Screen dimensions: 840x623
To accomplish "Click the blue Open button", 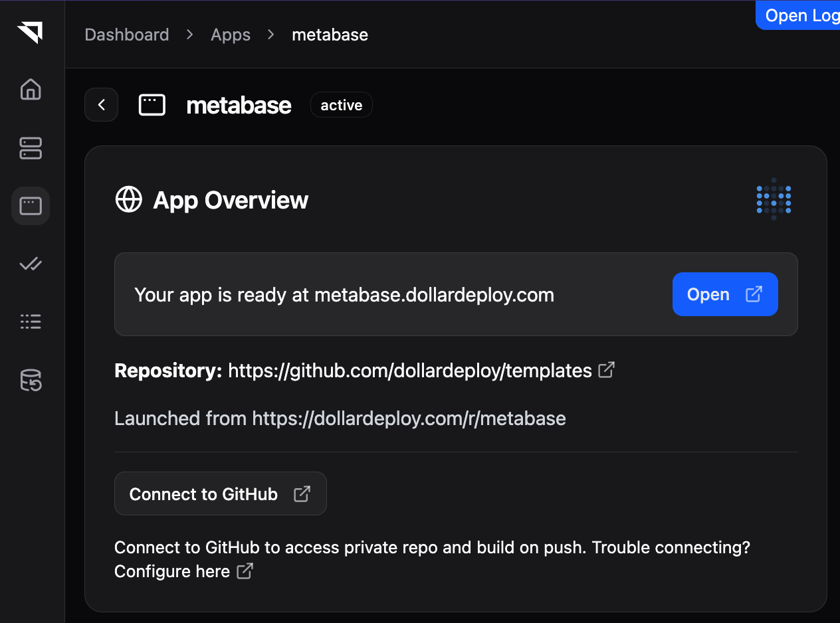I will [725, 294].
